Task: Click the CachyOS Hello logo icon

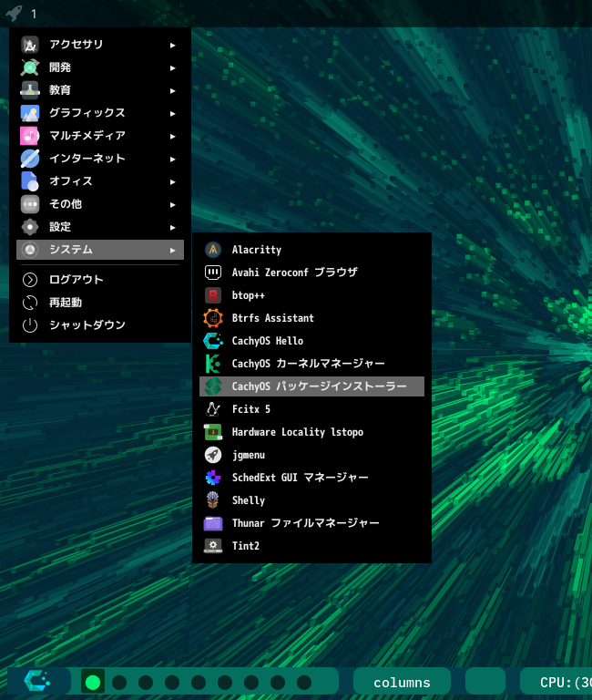Action: 213,341
